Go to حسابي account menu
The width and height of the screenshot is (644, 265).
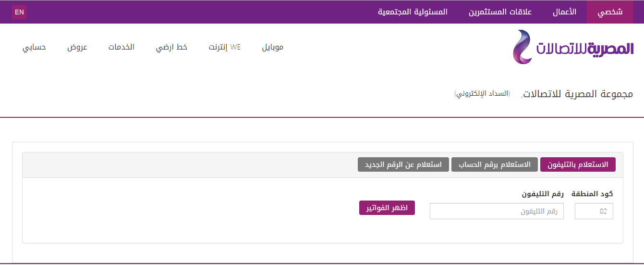click(34, 47)
